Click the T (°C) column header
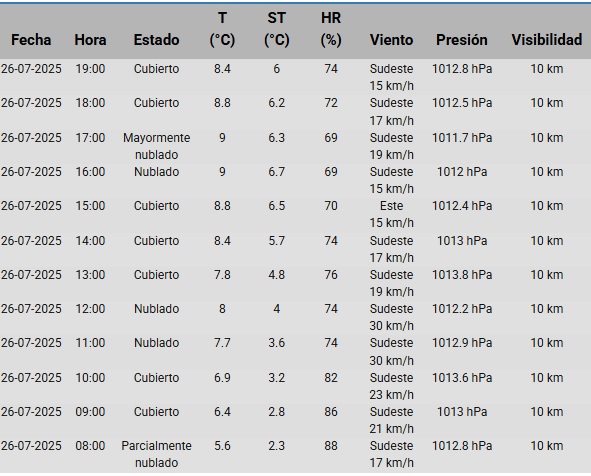Screen dimensions: 591x476 [222, 29]
